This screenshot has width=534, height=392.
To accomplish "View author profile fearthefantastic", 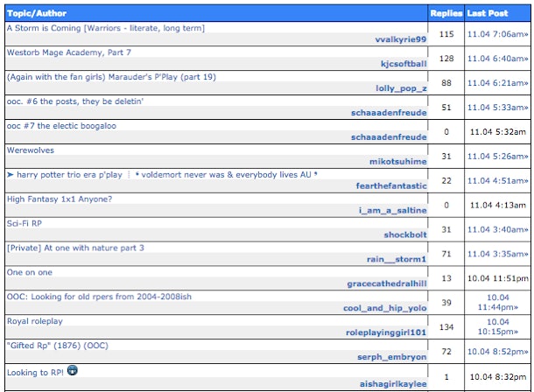I will (x=391, y=186).
